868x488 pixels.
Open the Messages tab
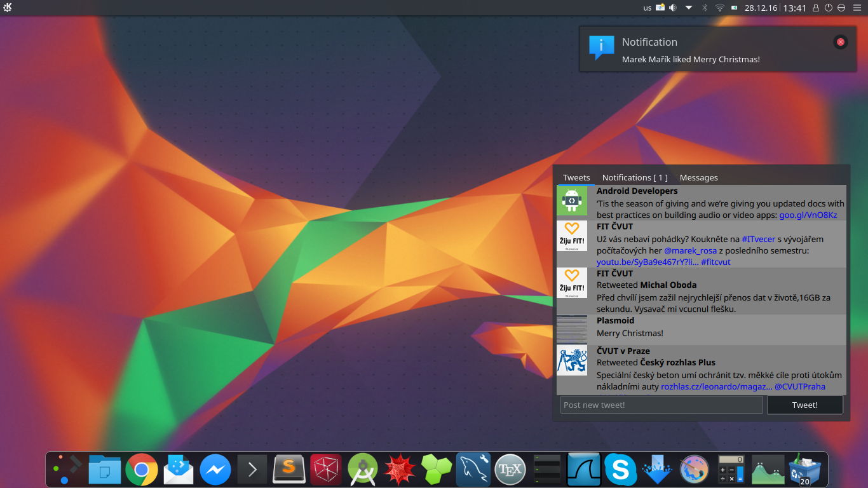699,177
